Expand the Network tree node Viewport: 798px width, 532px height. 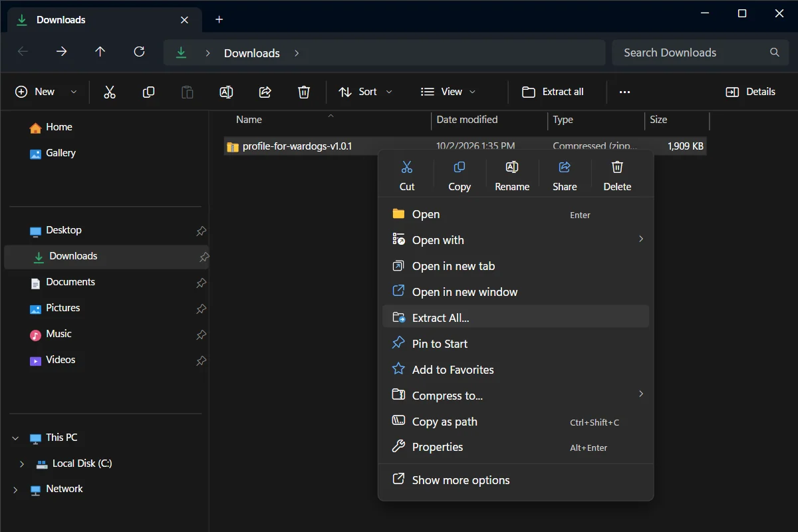pos(15,489)
